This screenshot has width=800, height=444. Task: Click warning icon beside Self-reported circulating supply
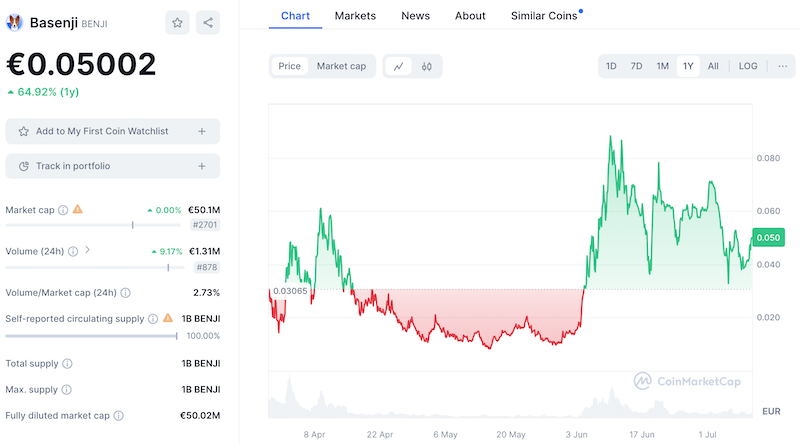click(x=168, y=318)
